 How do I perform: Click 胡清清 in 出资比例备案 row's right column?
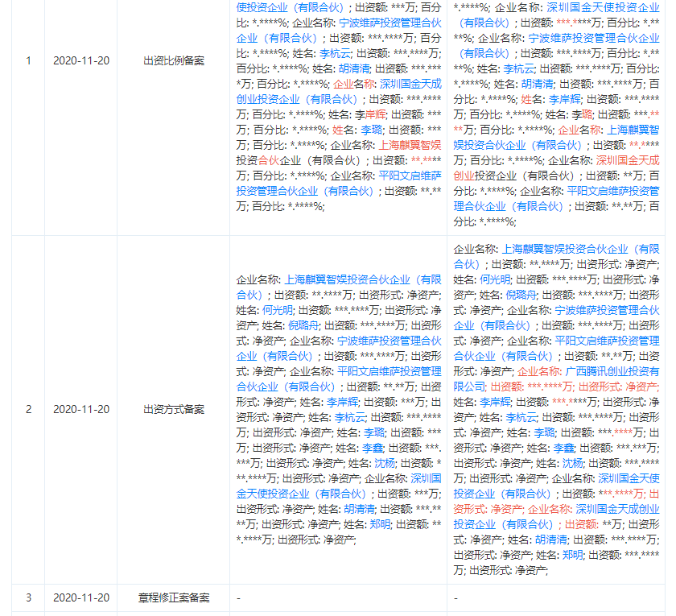pos(537,84)
